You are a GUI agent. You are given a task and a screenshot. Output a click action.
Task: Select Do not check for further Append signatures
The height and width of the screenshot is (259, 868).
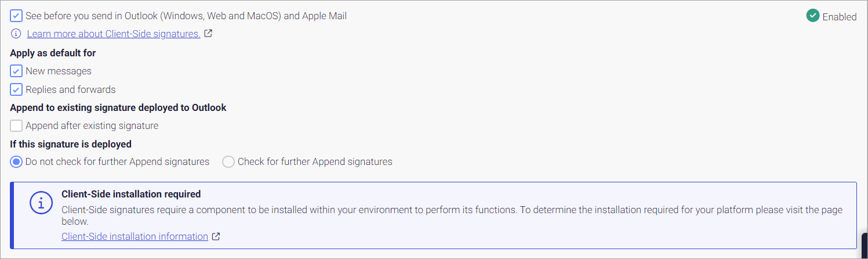pyautogui.click(x=16, y=161)
